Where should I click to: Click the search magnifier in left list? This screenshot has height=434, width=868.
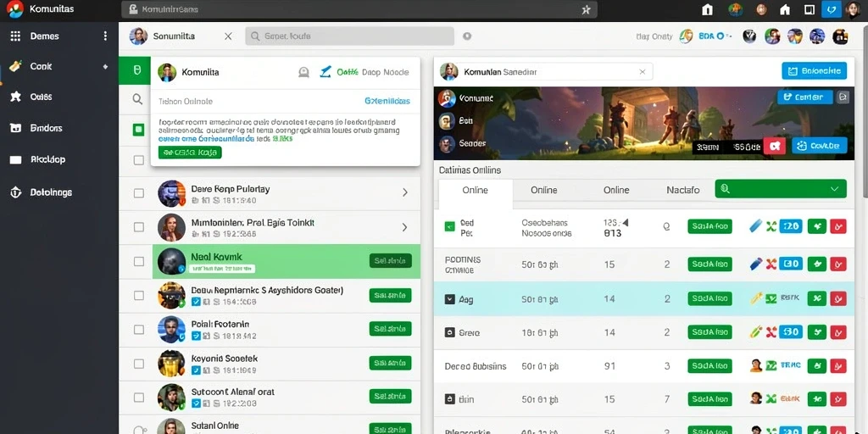[x=137, y=99]
